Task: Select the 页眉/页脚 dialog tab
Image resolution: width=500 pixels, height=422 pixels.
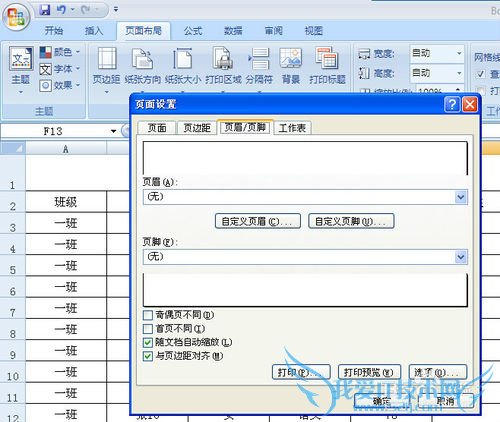Action: click(245, 127)
